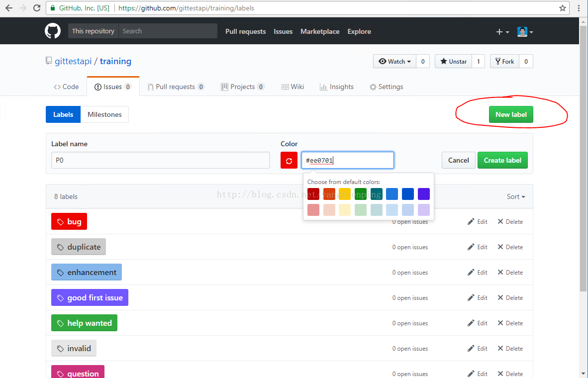Open the duplicate label

[79, 247]
